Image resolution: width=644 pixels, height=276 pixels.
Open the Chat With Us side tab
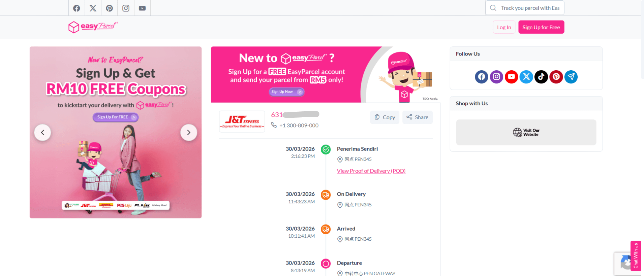coord(636,256)
